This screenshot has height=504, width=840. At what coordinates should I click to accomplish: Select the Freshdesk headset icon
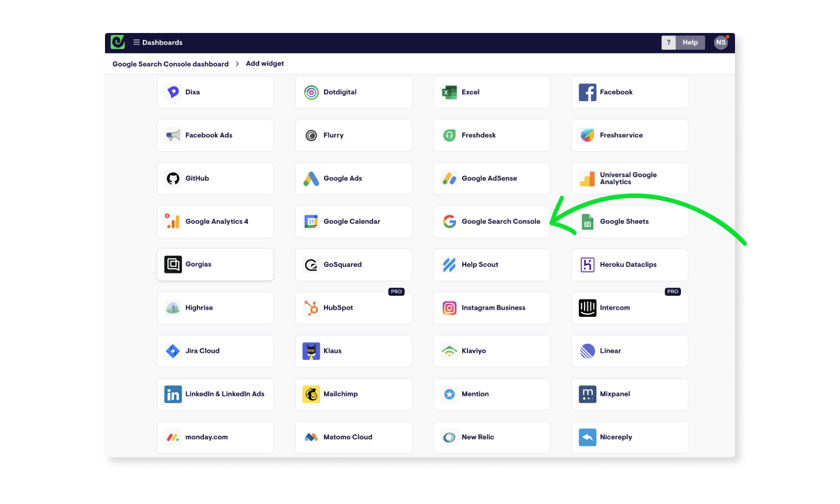click(449, 136)
